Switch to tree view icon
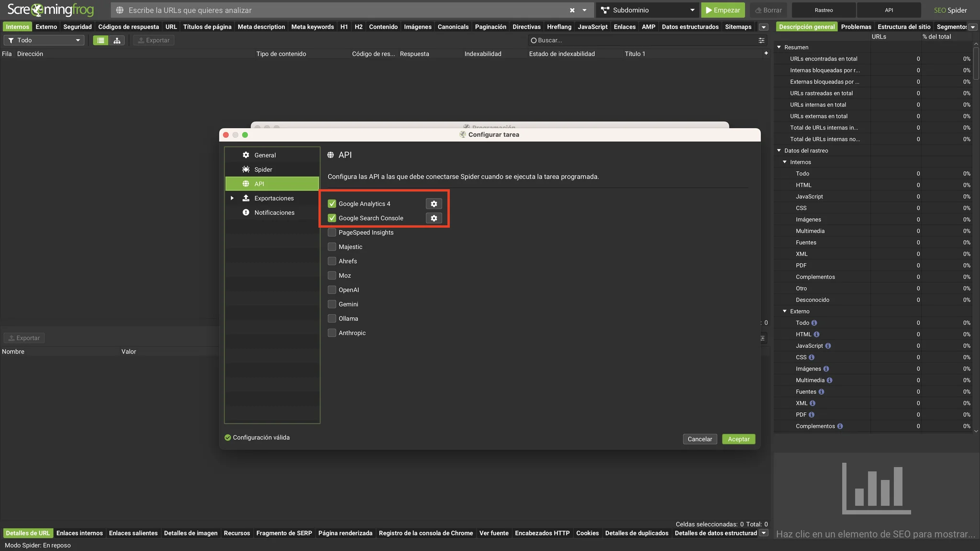Screen dimensions: 980x551 pos(117,40)
